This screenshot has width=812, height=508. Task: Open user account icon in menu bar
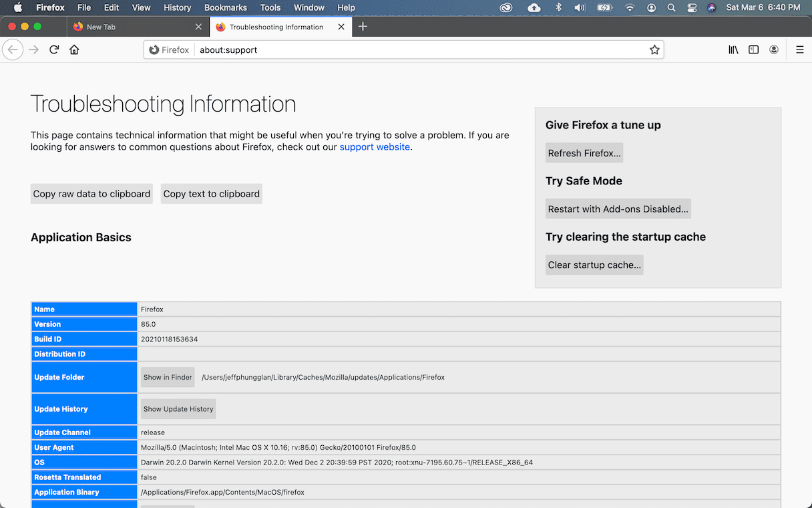pos(651,7)
